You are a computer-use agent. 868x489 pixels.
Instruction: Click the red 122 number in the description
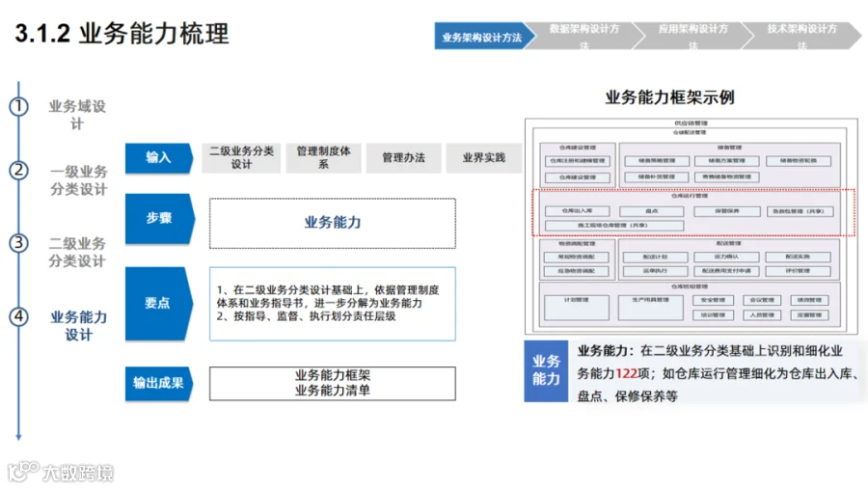click(626, 374)
